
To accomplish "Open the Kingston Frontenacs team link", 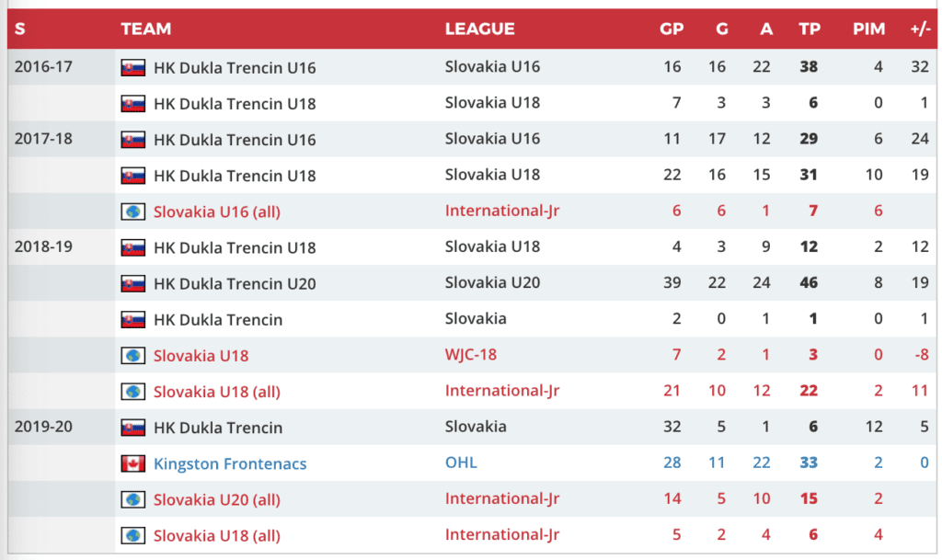I will 230,463.
